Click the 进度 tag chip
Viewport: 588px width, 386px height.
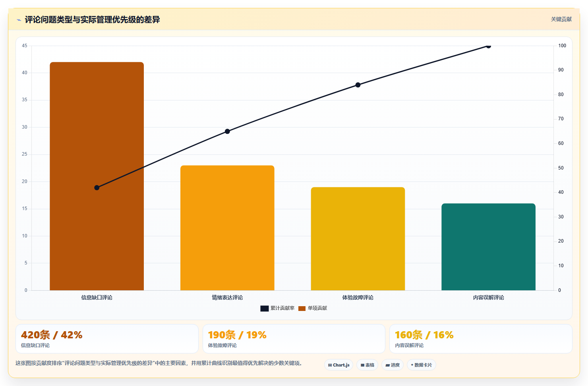click(393, 365)
